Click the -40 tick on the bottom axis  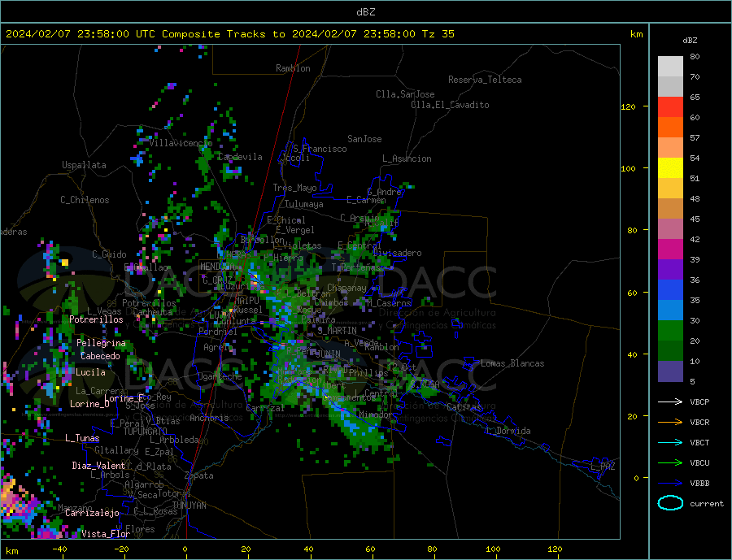tap(59, 549)
